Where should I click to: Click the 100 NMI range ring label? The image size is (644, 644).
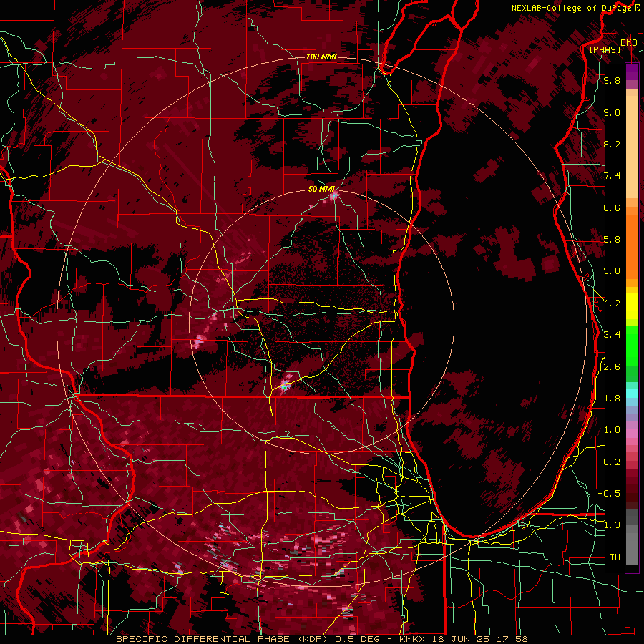(321, 57)
